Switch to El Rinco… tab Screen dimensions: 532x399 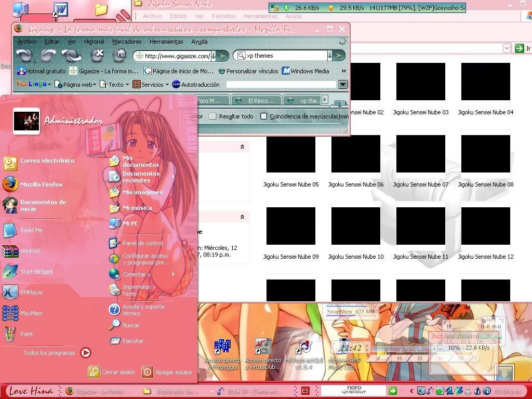click(257, 101)
